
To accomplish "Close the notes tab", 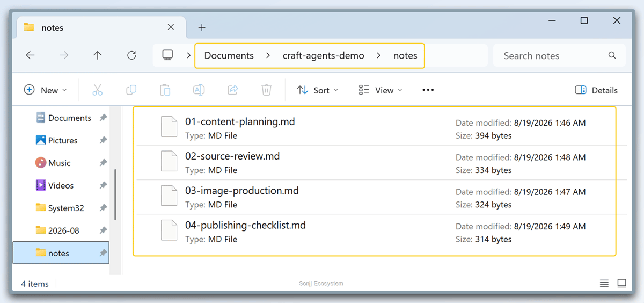I will 171,27.
